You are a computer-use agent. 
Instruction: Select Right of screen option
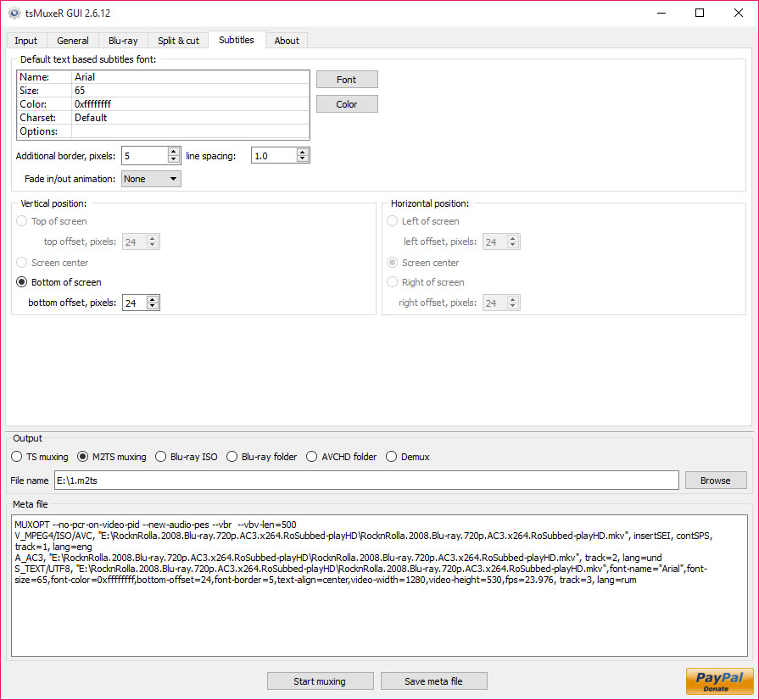(426, 282)
